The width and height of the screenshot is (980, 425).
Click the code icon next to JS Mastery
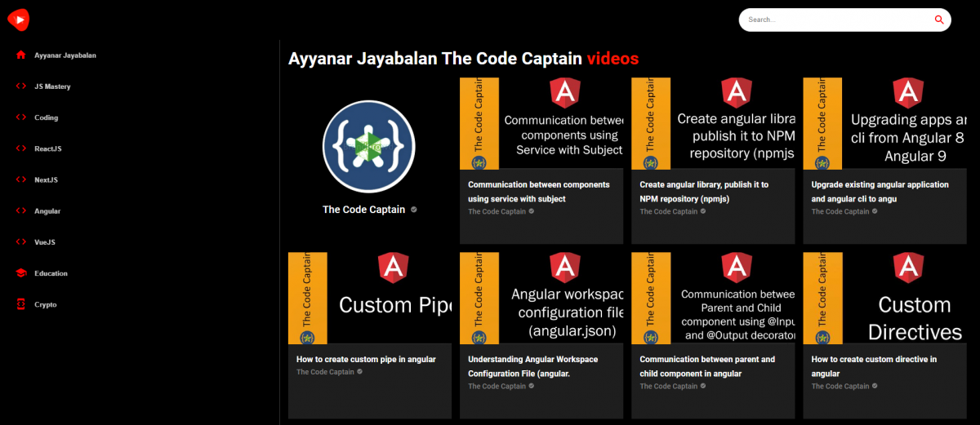point(20,86)
